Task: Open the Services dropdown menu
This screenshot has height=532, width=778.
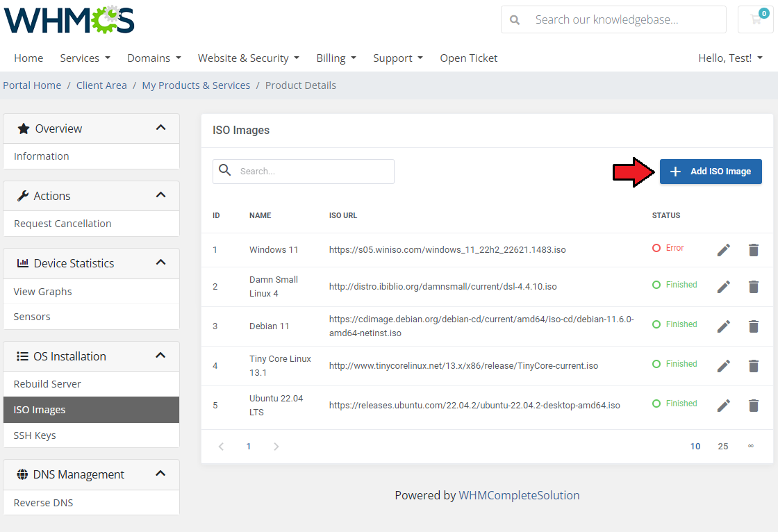Action: [x=85, y=58]
